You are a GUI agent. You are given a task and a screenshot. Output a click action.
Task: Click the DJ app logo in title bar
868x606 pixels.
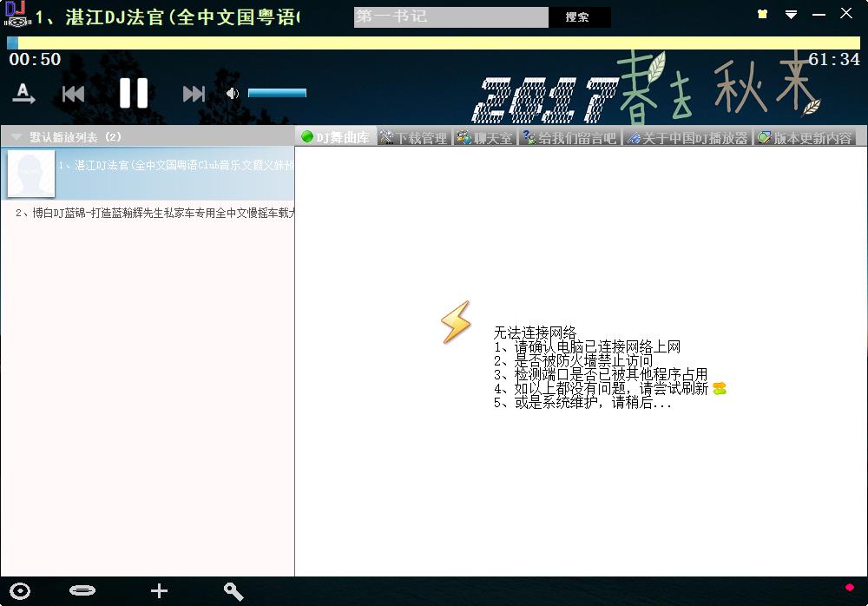click(16, 14)
